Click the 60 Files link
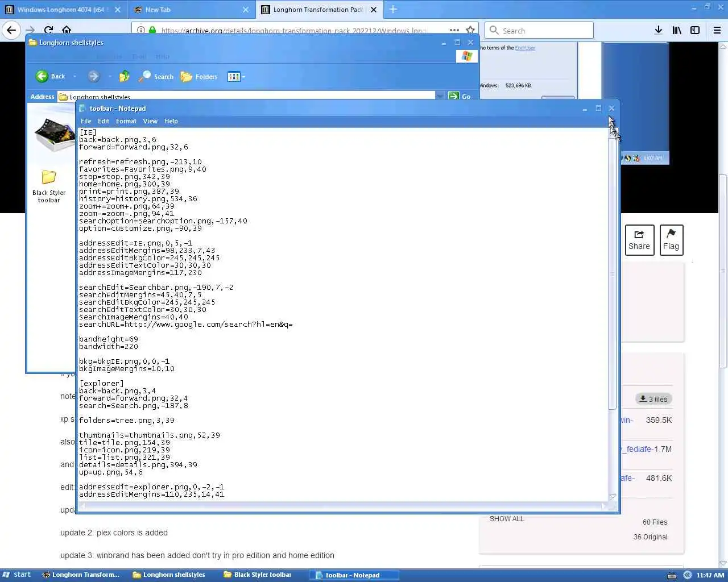The image size is (728, 582). pos(655,522)
